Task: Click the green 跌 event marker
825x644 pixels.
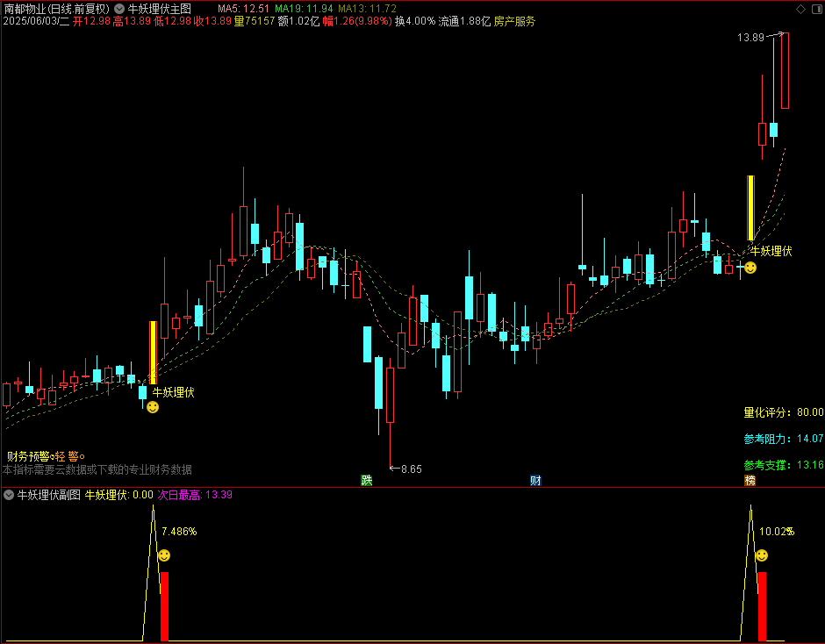Action: tap(367, 480)
